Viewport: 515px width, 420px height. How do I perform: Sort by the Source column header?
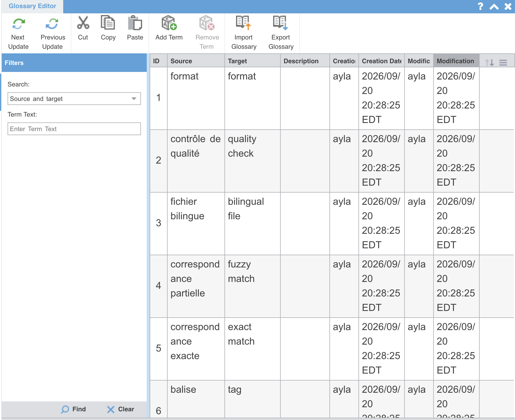tap(196, 61)
